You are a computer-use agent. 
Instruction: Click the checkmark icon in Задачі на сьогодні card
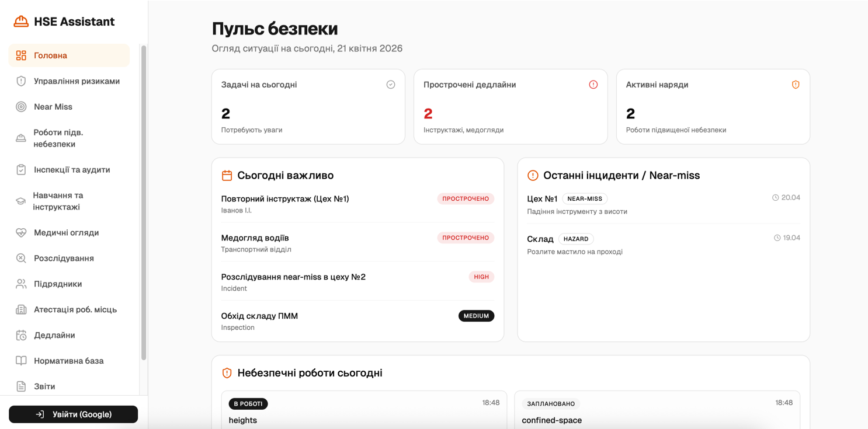[391, 85]
